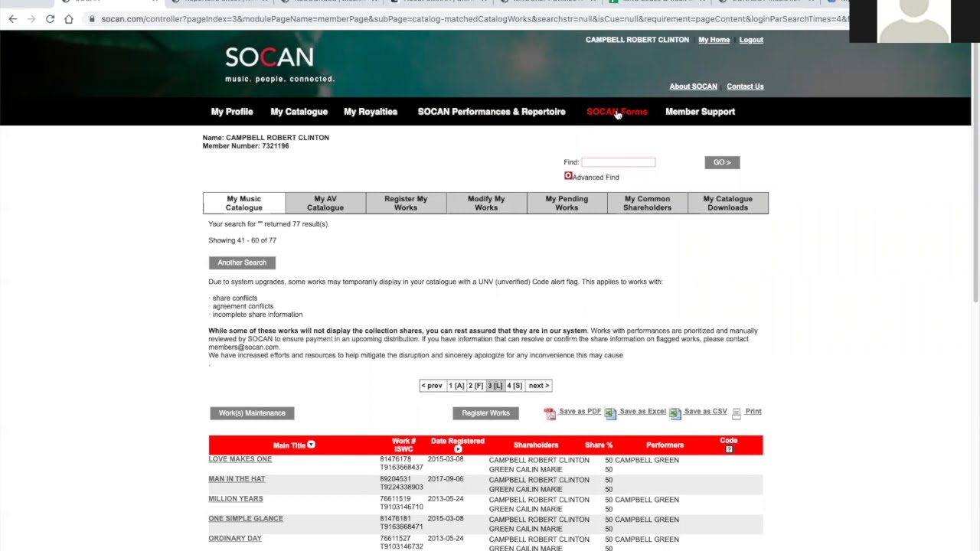Screen dimensions: 980x551
Task: Click the Print link
Action: coord(753,412)
